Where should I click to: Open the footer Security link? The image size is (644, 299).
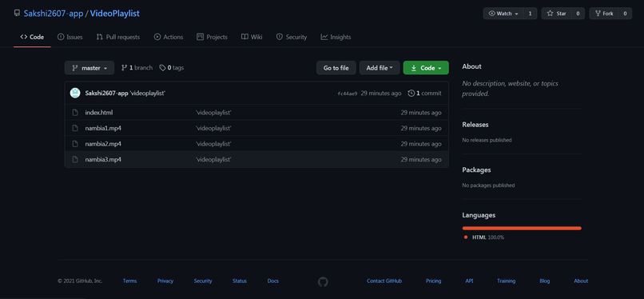[203, 281]
